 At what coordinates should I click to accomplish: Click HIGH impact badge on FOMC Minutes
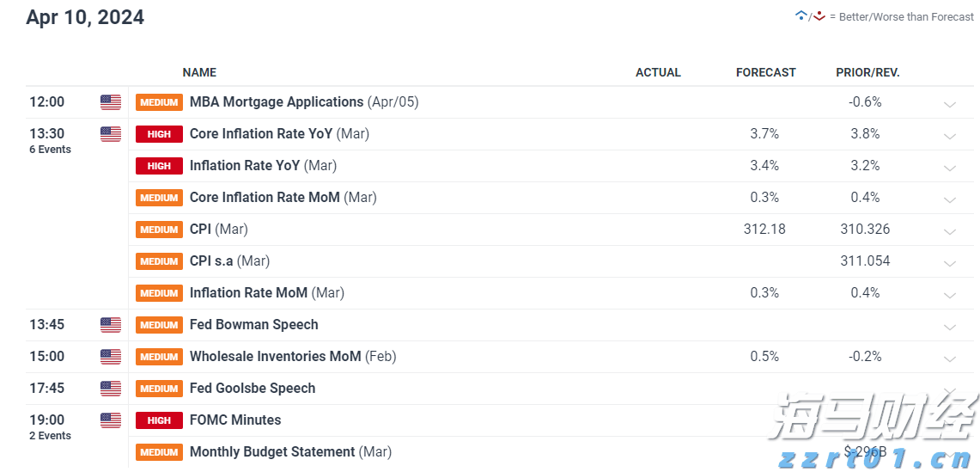click(x=159, y=420)
